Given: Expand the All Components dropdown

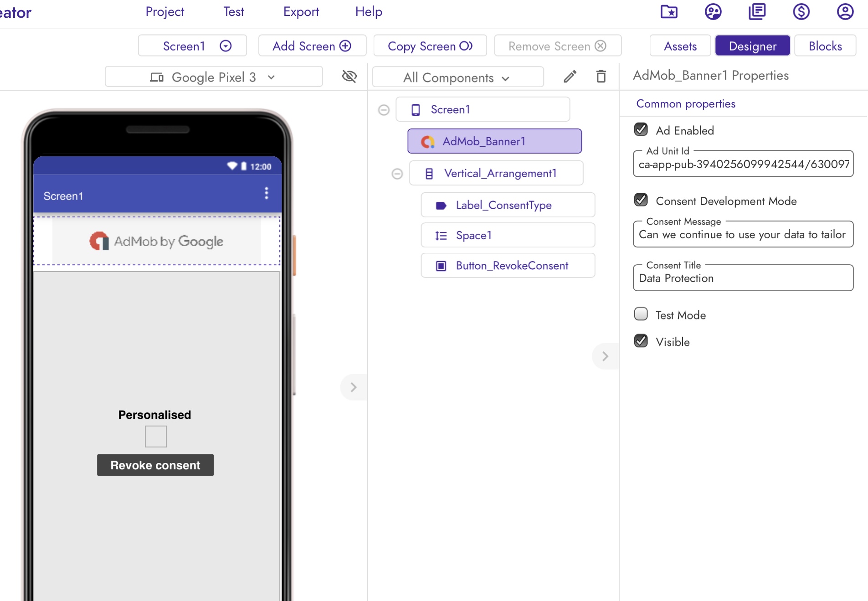Looking at the screenshot, I should [x=457, y=78].
